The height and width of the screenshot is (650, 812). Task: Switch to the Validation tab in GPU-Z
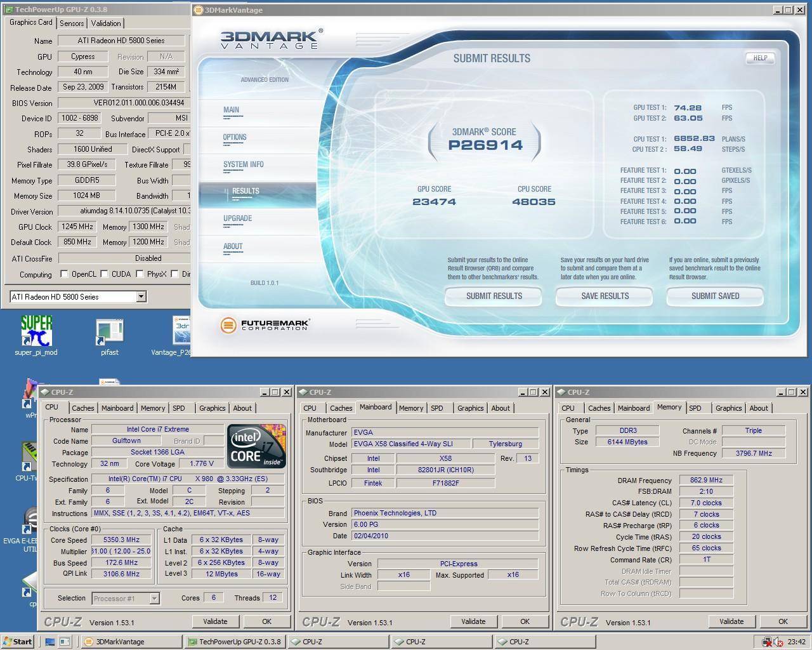pyautogui.click(x=106, y=23)
